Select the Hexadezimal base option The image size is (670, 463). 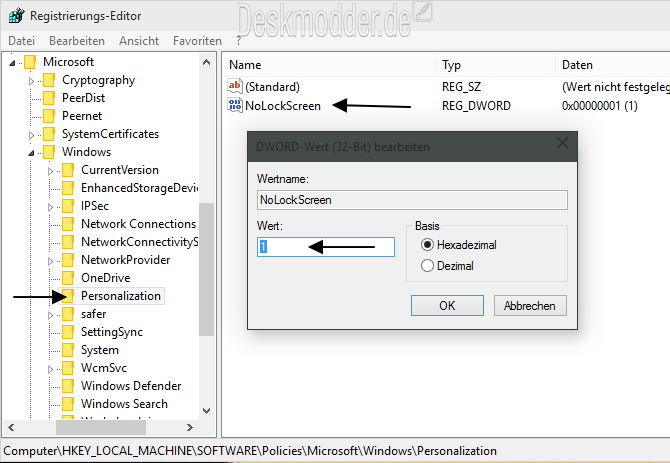click(427, 245)
